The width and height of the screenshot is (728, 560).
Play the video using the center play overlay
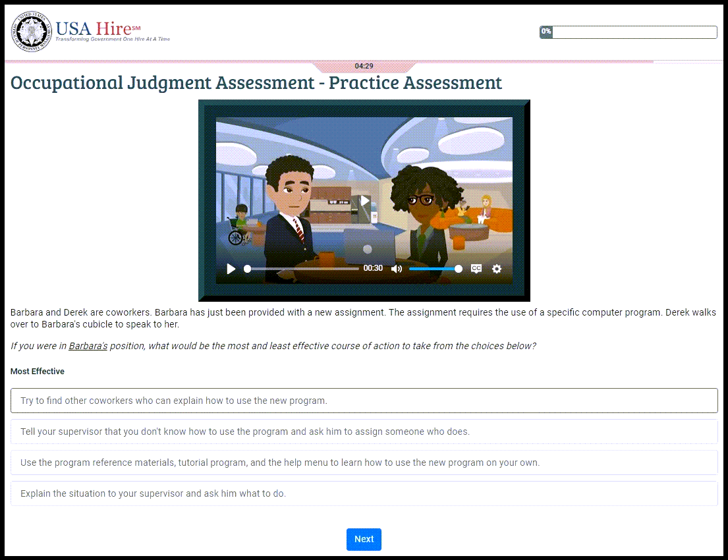click(x=364, y=200)
